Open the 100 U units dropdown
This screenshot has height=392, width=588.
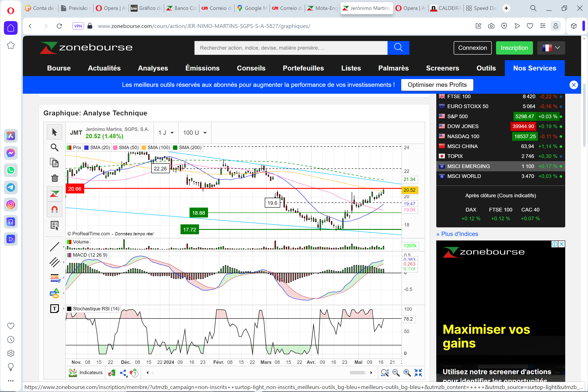194,133
